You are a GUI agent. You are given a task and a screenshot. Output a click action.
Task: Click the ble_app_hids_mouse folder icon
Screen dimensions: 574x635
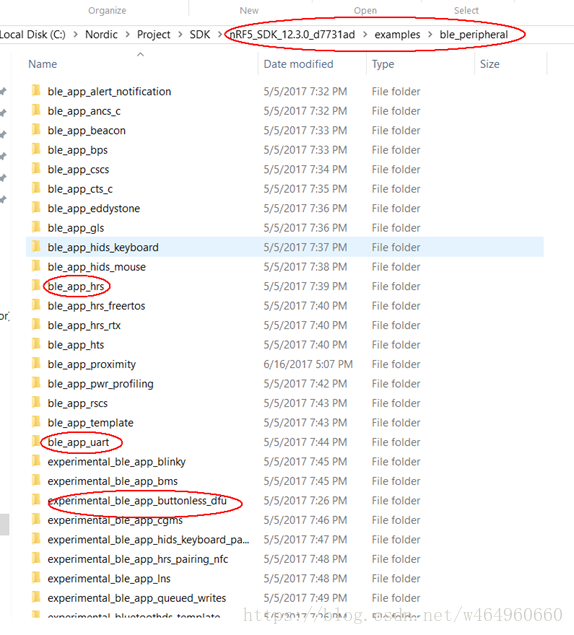click(x=36, y=266)
